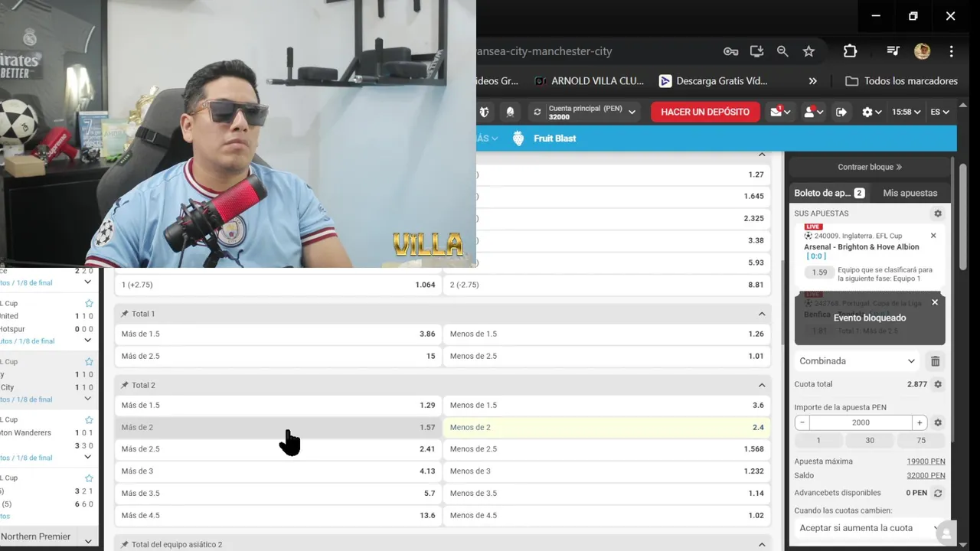Collapse the Total del equipo asiático 2 section
Viewport: 980px width, 551px height.
[762, 545]
